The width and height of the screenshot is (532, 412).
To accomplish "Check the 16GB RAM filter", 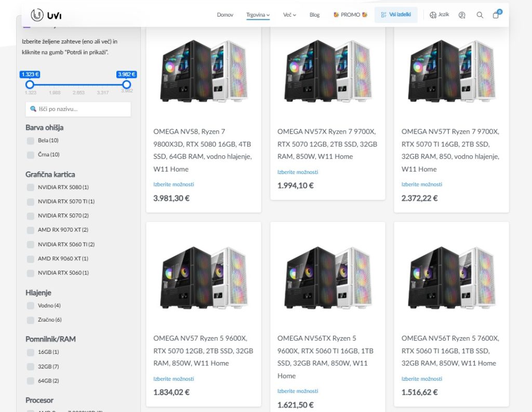I will 31,352.
